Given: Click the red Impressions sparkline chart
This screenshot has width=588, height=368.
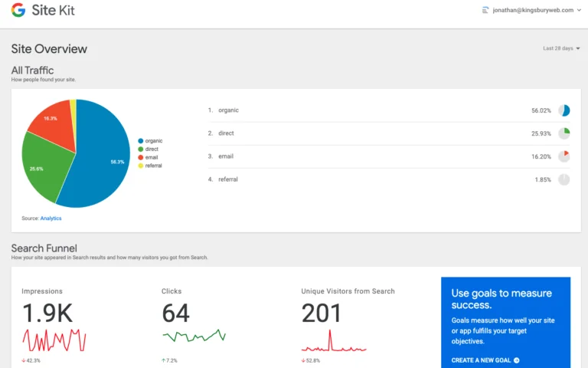Looking at the screenshot, I should coord(54,340).
